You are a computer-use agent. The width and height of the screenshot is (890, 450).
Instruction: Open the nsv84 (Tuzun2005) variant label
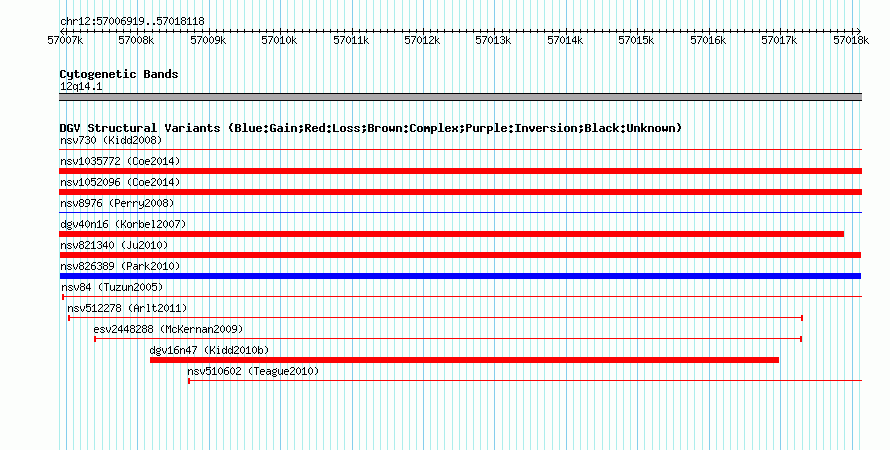coord(112,287)
